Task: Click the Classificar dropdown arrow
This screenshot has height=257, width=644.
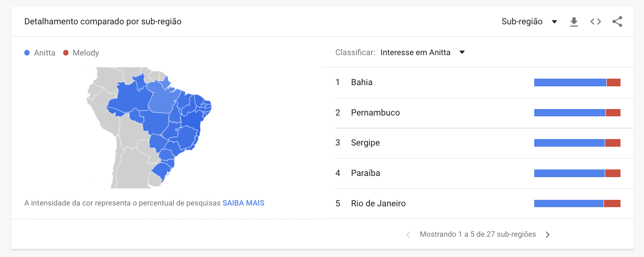Action: click(x=462, y=52)
